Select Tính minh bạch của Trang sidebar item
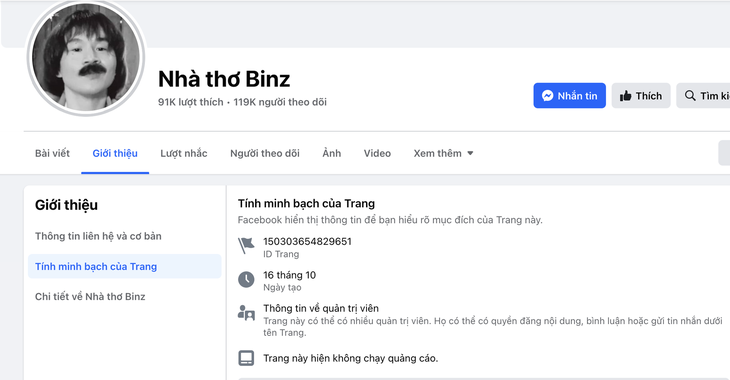 124,266
